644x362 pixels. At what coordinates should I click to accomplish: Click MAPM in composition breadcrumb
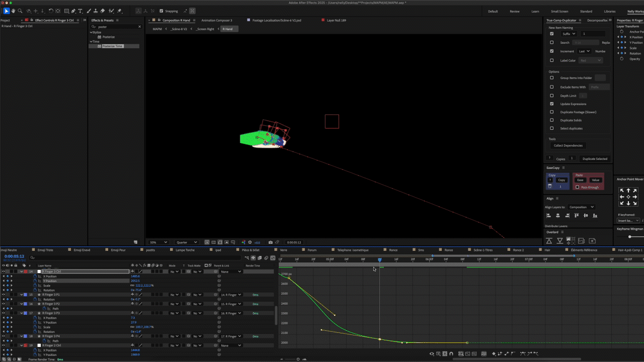(x=157, y=29)
